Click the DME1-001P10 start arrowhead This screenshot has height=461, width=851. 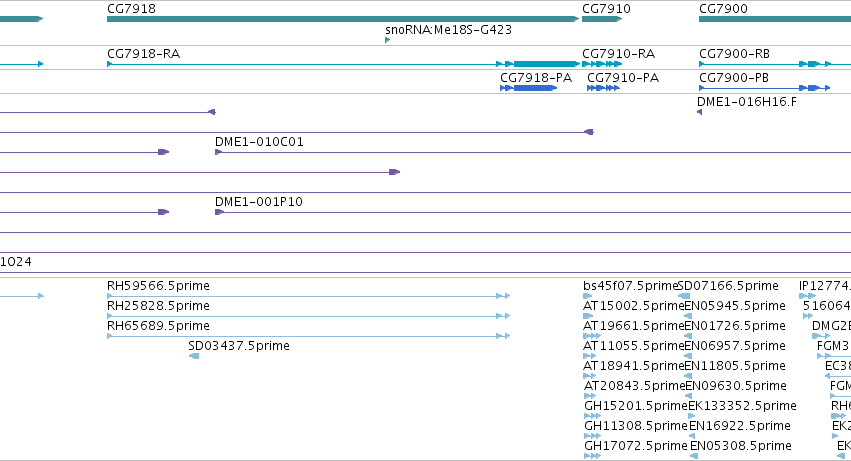[219, 212]
